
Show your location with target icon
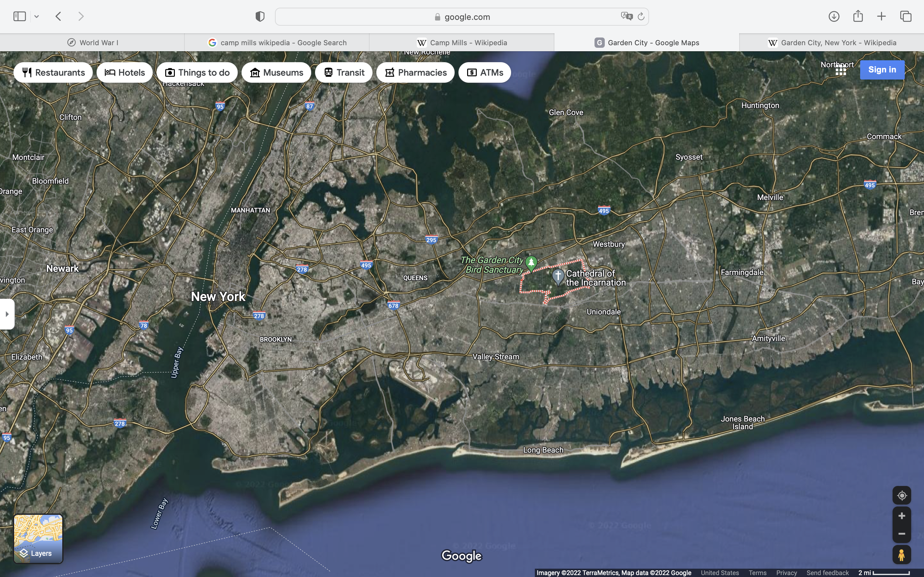coord(902,495)
